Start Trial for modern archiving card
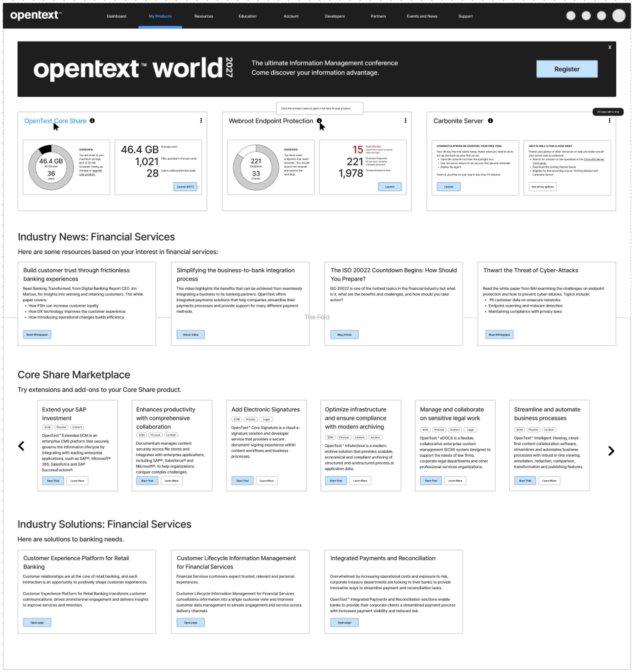The image size is (635, 672). click(x=336, y=480)
